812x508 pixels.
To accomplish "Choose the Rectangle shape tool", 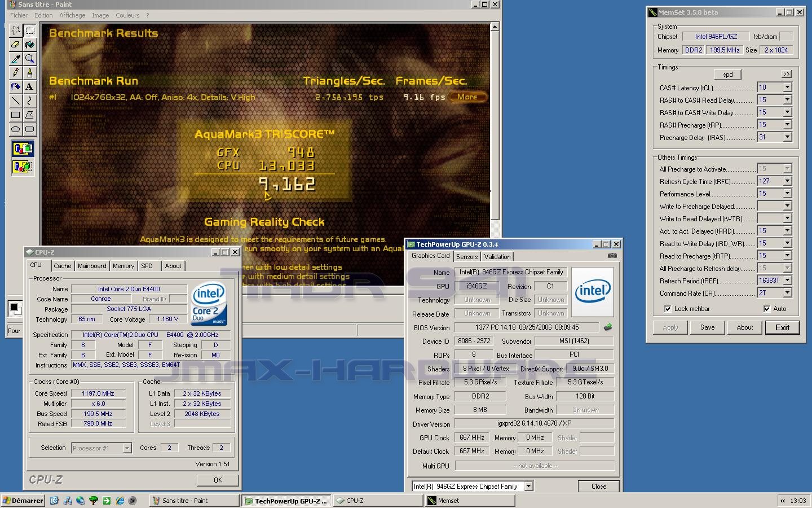I will (16, 115).
